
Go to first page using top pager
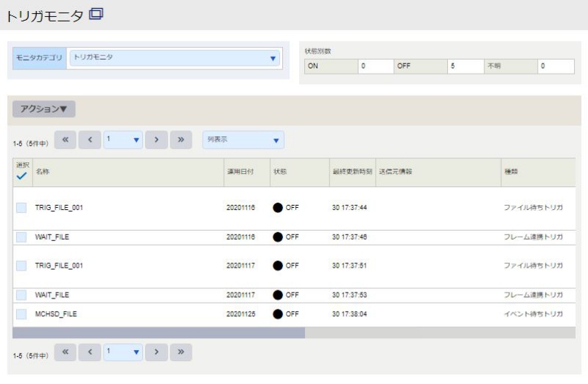(66, 140)
